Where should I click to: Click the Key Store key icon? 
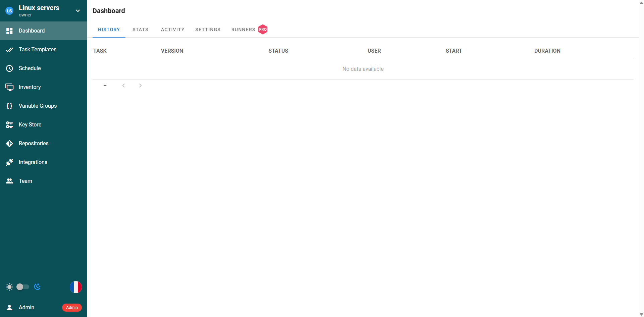(9, 125)
